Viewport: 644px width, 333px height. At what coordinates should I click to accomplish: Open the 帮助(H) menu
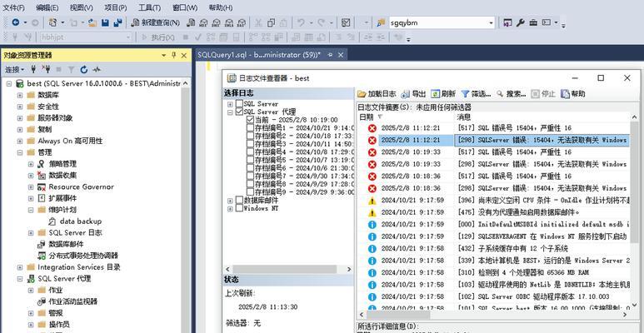click(x=221, y=7)
